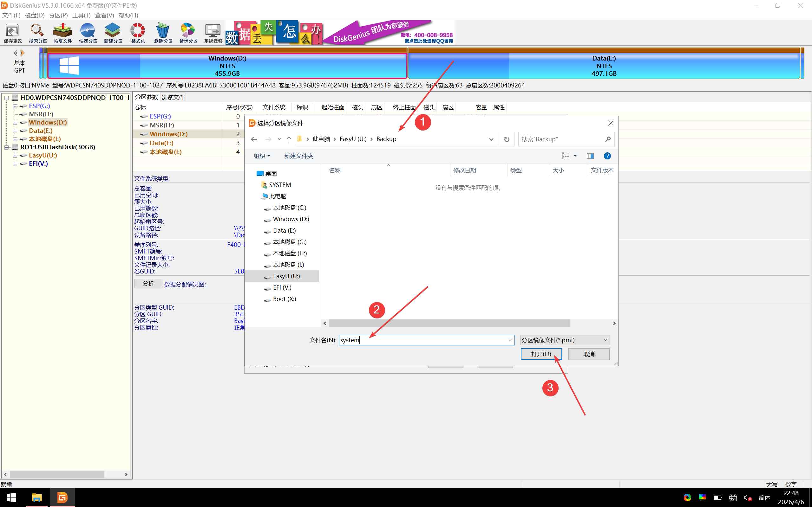Click the Quick Partition (快速分区) icon

pyautogui.click(x=88, y=33)
